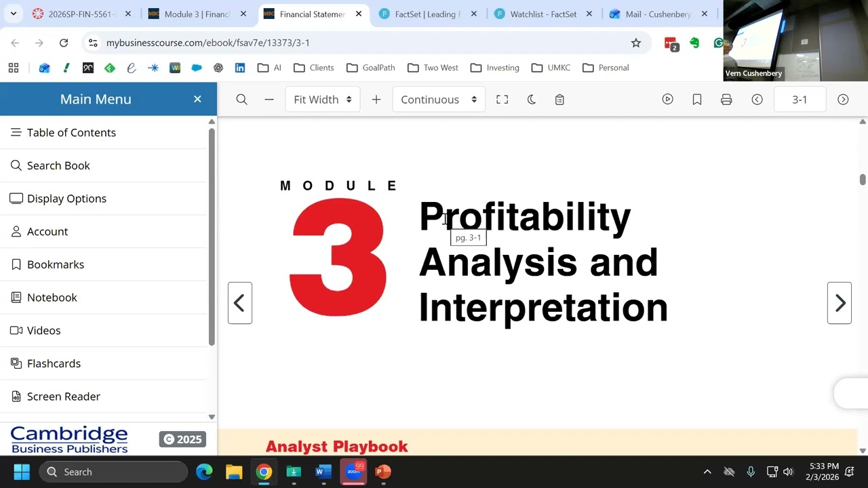868x488 pixels.
Task: Click the page number field showing 3-1
Action: click(x=800, y=100)
